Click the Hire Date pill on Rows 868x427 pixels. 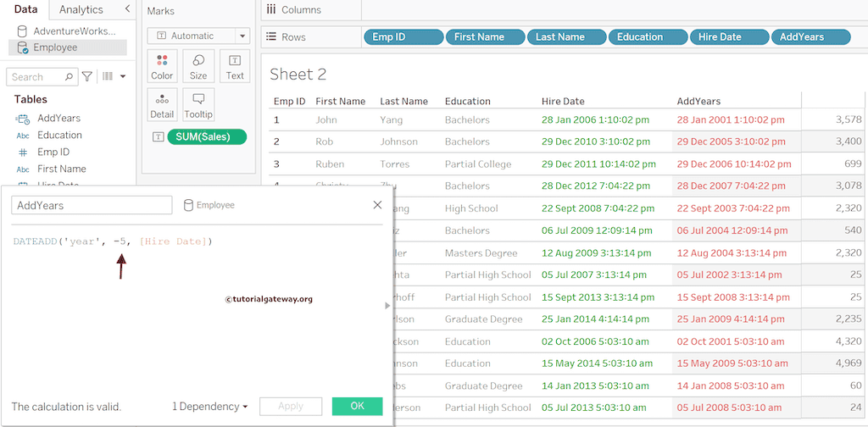(730, 37)
